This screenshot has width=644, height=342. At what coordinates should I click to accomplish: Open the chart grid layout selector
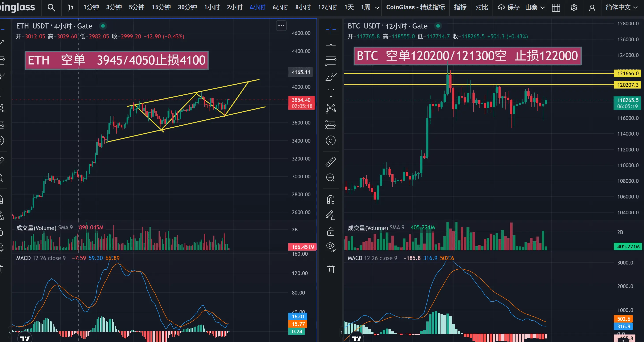[556, 8]
